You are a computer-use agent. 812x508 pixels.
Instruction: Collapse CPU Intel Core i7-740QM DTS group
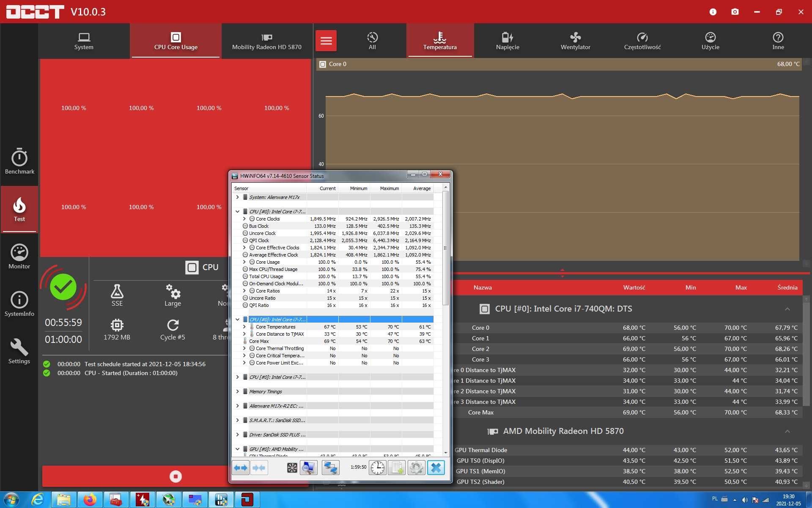pyautogui.click(x=787, y=309)
